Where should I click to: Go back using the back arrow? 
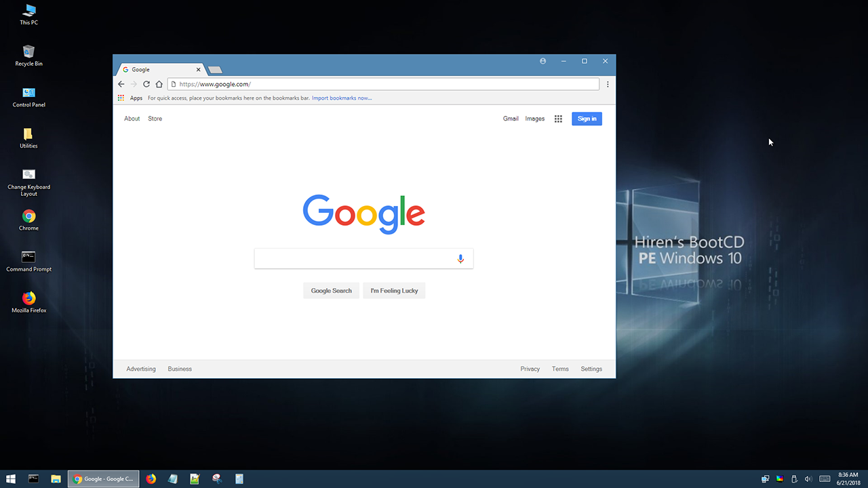(121, 84)
